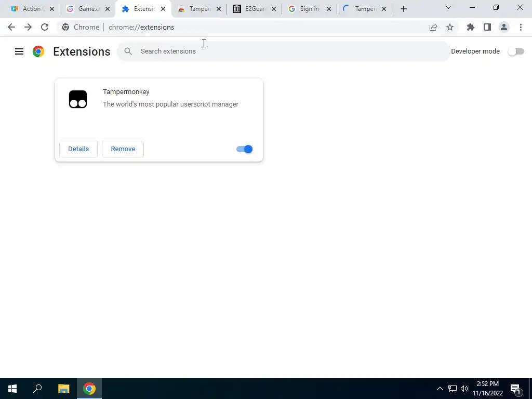
Task: Open the network icon in system tray
Action: [453, 389]
